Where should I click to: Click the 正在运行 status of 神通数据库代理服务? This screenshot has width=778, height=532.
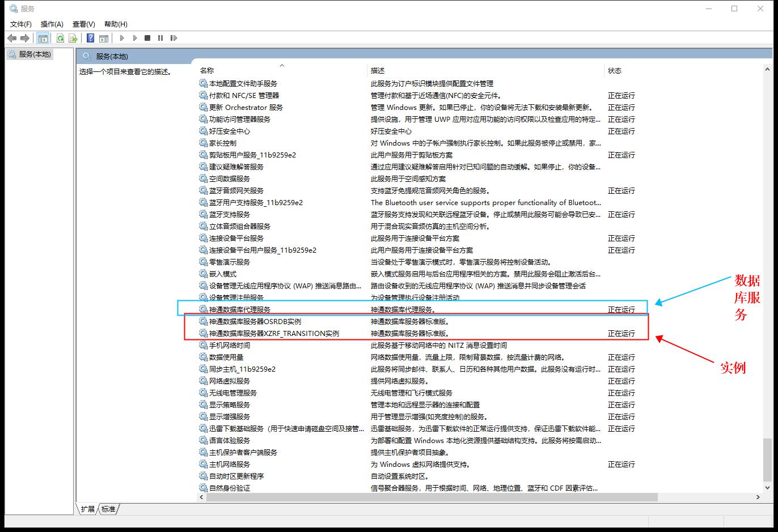click(x=621, y=309)
